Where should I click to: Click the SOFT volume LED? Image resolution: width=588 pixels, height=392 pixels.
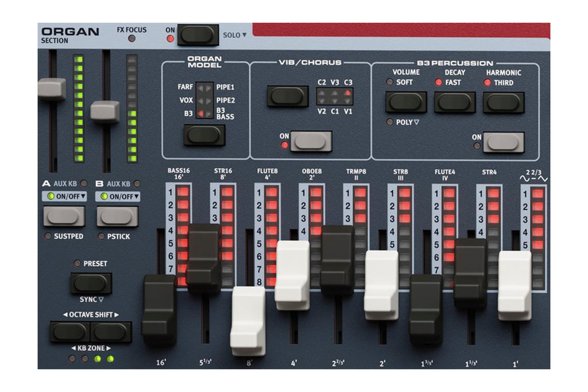[x=390, y=82]
